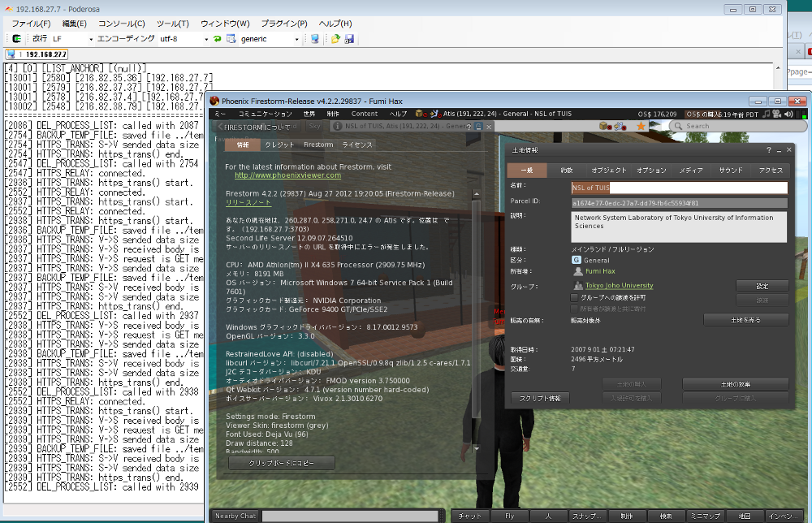Click the question mark help icon on Land Info panel

tap(769, 149)
